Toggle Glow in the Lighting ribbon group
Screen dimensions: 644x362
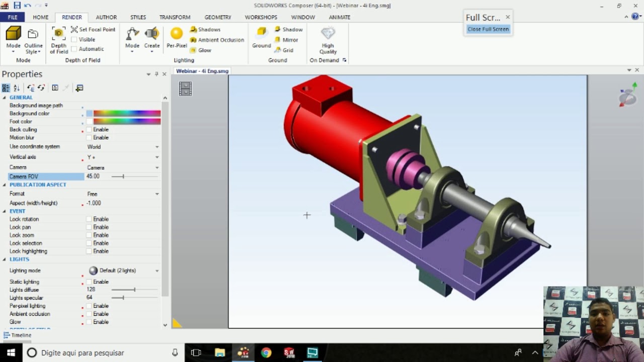[201, 50]
